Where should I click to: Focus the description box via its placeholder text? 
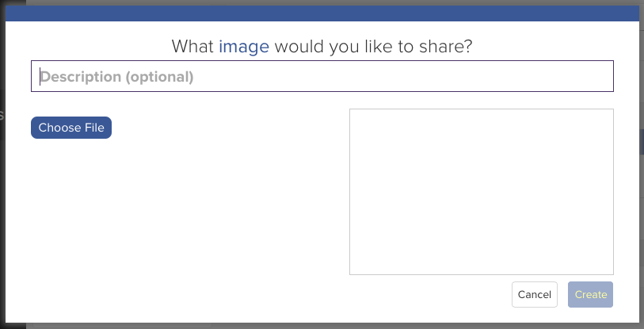(x=117, y=77)
